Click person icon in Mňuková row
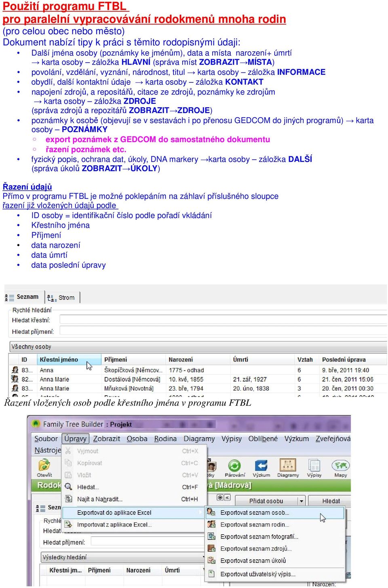 click(x=15, y=388)
